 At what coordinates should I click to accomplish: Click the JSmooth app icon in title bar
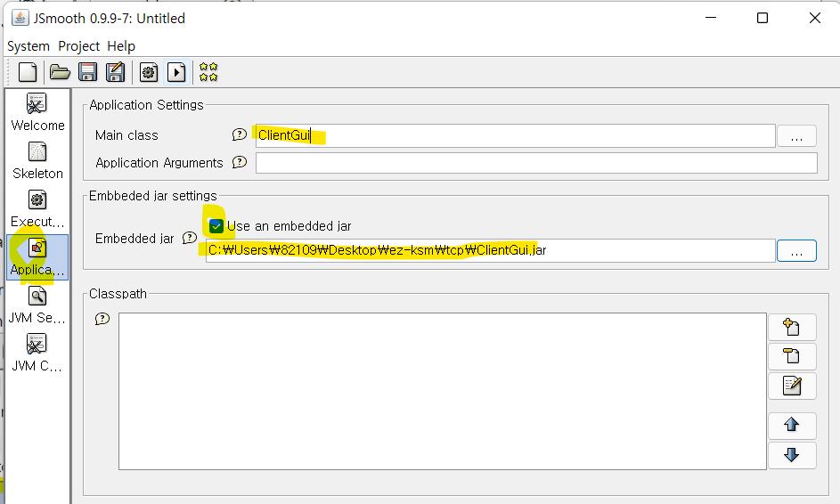[20, 18]
